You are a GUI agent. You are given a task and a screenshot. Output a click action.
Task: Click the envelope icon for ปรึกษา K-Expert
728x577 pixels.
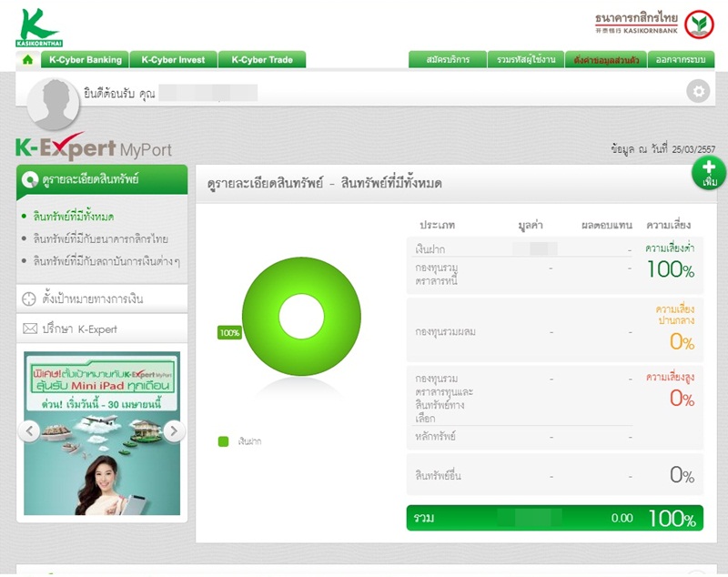[x=30, y=329]
